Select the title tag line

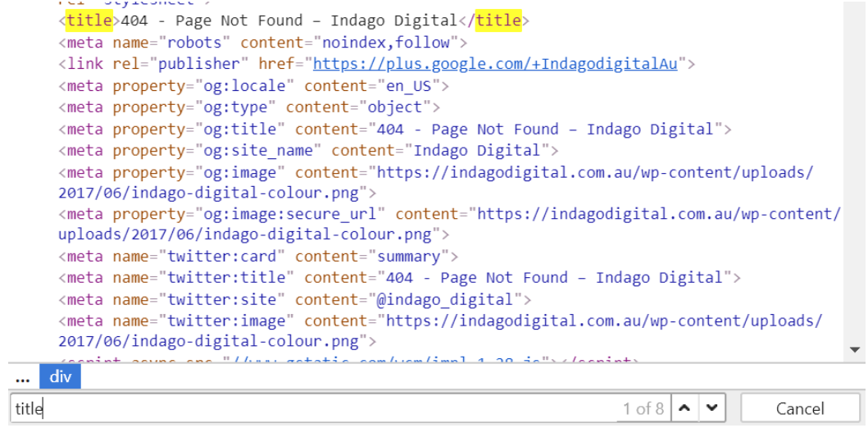click(294, 20)
